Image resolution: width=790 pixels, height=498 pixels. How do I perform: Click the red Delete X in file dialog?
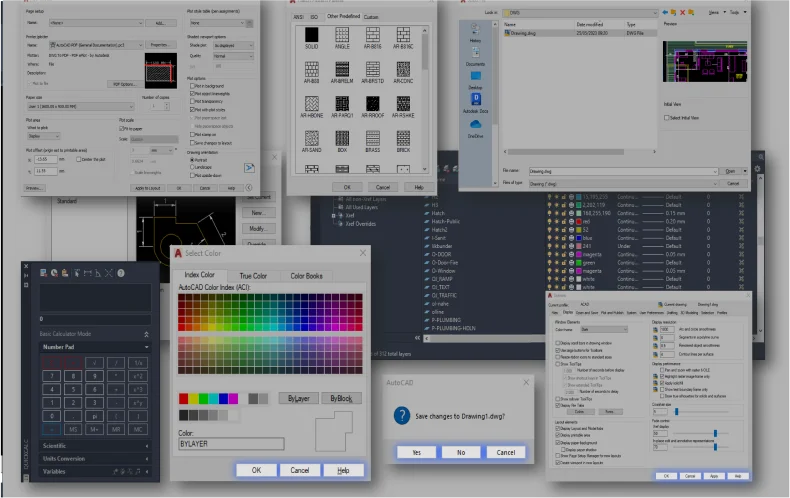(x=683, y=12)
